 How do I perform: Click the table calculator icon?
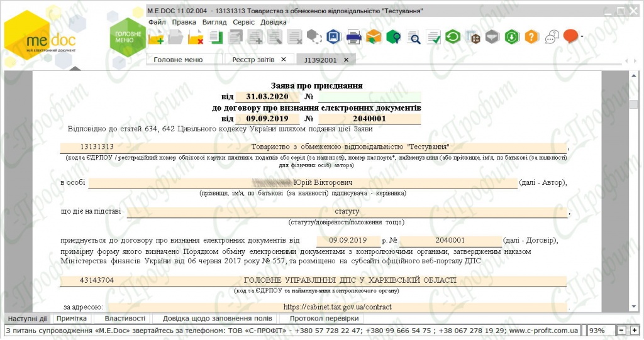(472, 37)
